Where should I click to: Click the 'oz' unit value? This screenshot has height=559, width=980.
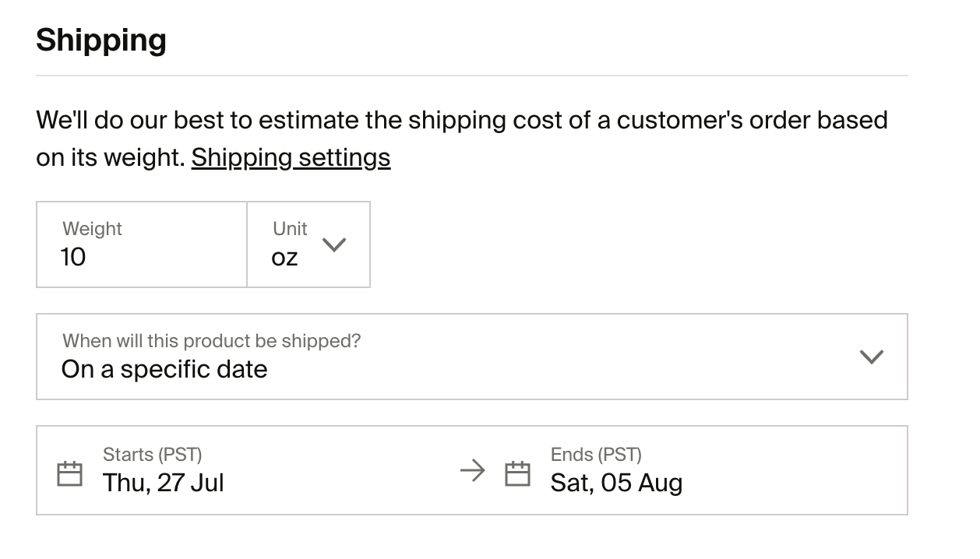(284, 258)
